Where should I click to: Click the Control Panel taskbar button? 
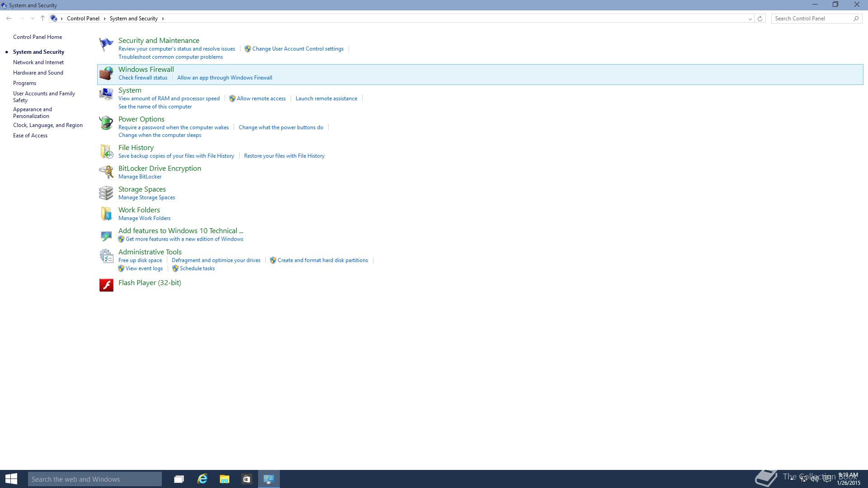[x=269, y=479]
